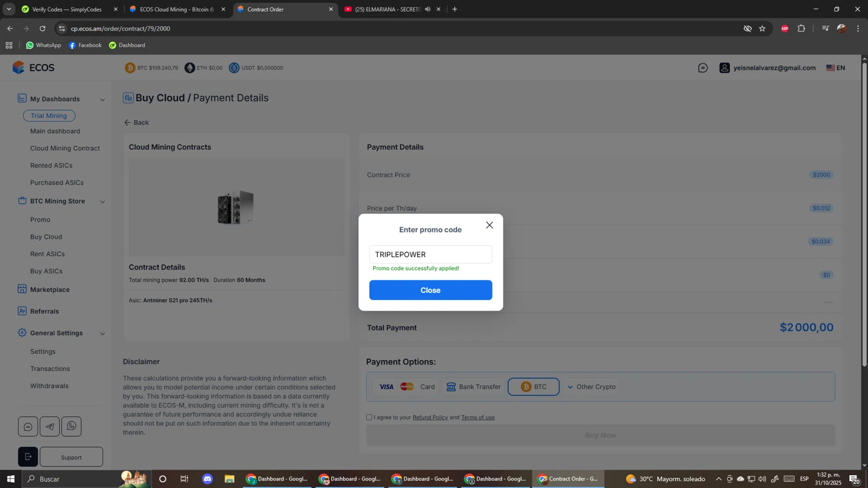This screenshot has width=868, height=488.
Task: Select BTC payment option
Action: [534, 387]
